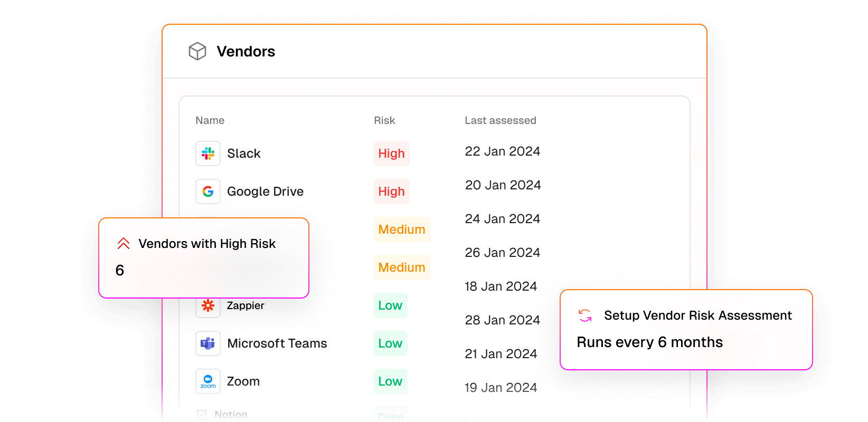Open the faded Notion row name

click(x=231, y=415)
